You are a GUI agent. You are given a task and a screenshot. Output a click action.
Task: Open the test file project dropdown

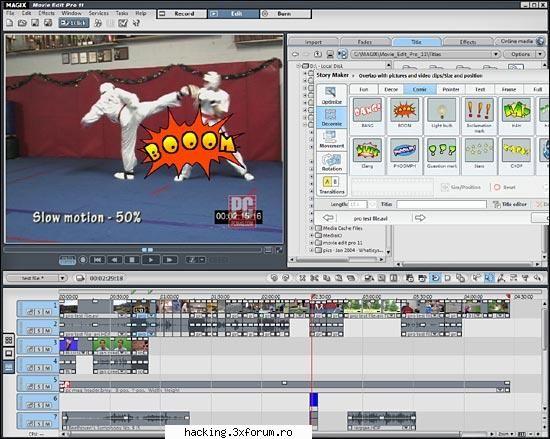(x=62, y=278)
